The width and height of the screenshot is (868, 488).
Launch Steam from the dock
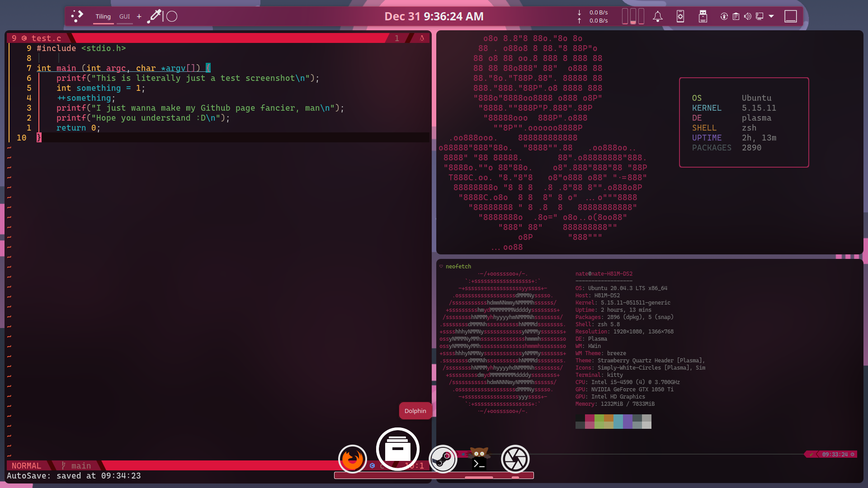(443, 459)
